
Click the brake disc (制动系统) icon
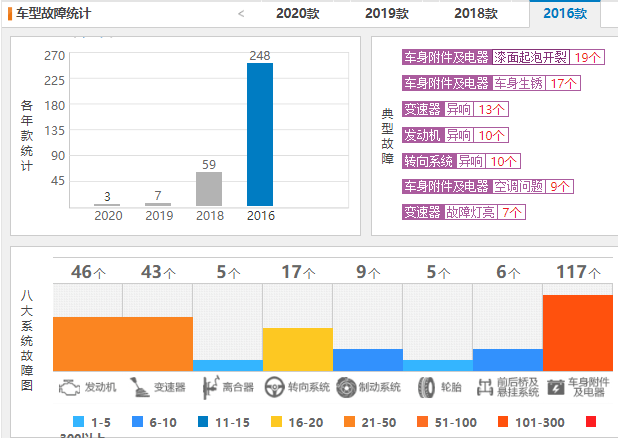pos(345,386)
